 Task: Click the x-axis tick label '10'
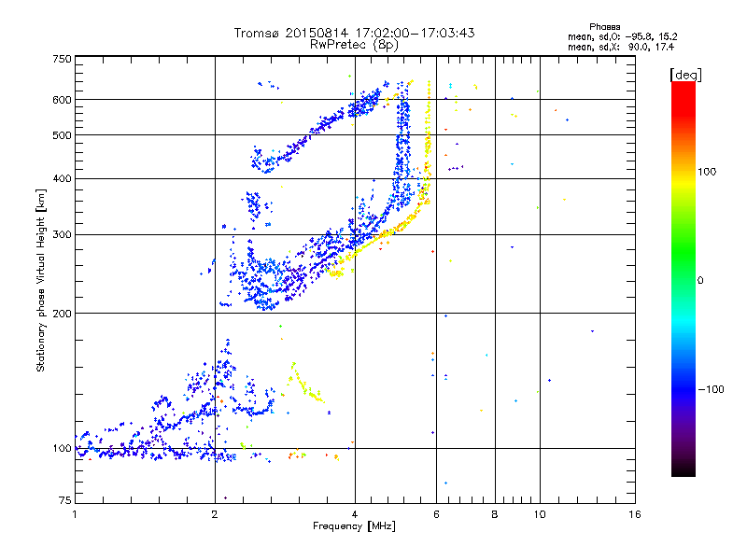[540, 514]
